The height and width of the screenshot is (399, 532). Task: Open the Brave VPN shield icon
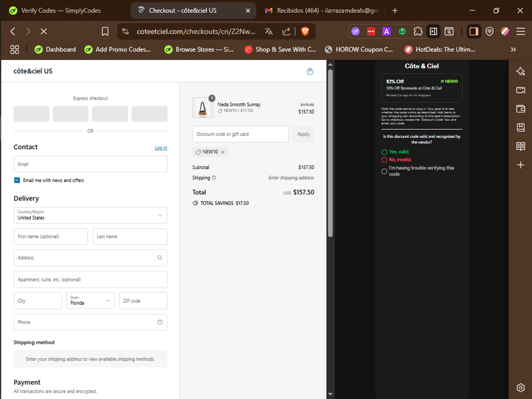(x=489, y=32)
